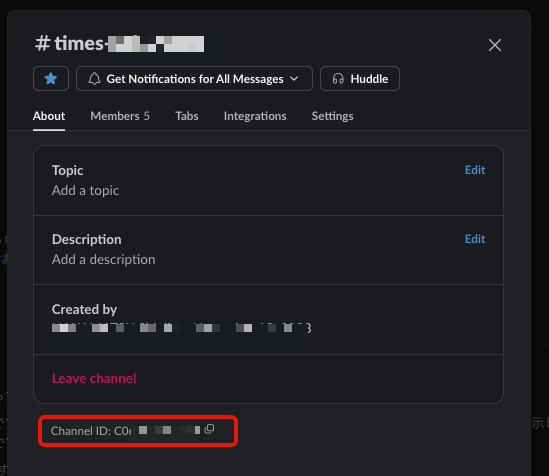Click Add a description placeholder

104,259
